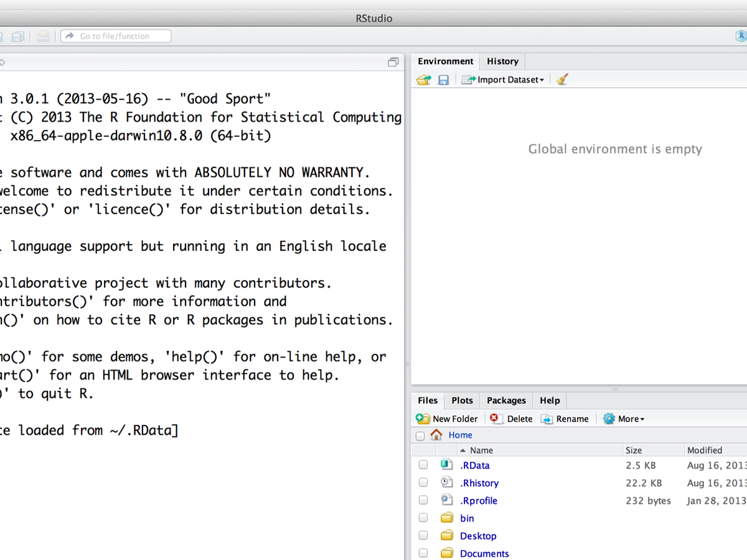Click the save workspace disk icon
The height and width of the screenshot is (560, 747).
click(x=443, y=80)
